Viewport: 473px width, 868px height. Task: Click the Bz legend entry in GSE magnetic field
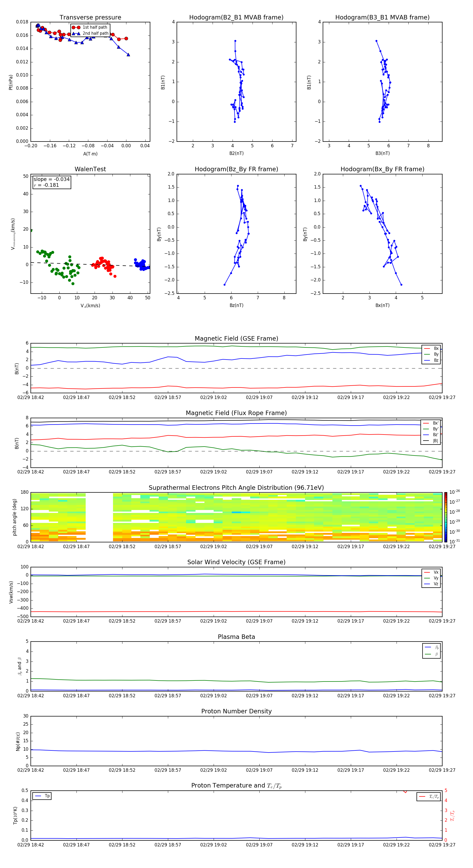(x=431, y=361)
